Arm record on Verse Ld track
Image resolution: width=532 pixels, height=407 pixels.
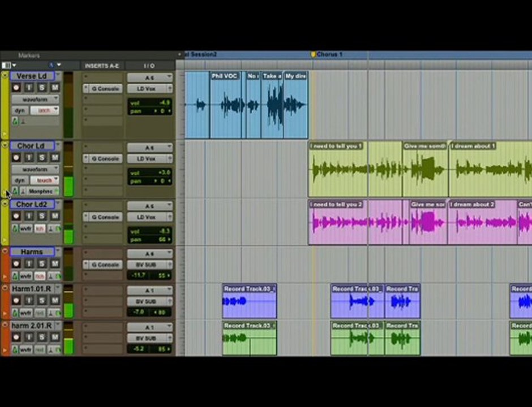[x=16, y=88]
